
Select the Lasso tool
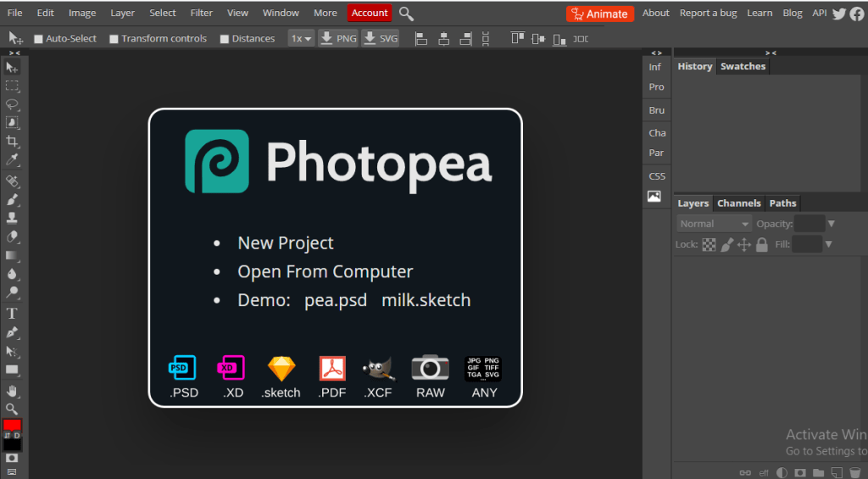[13, 104]
